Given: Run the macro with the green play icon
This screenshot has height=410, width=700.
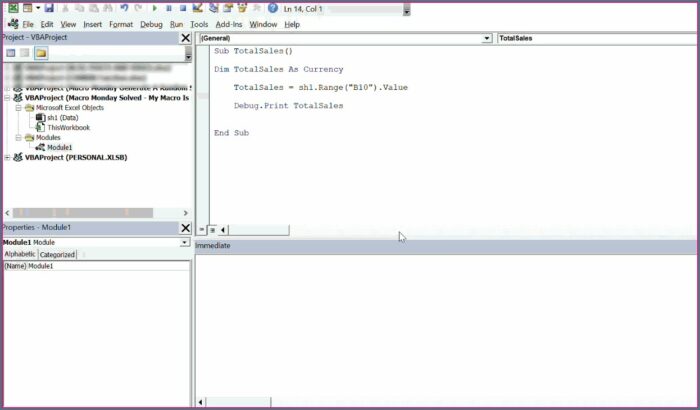Looking at the screenshot, I should [x=155, y=8].
